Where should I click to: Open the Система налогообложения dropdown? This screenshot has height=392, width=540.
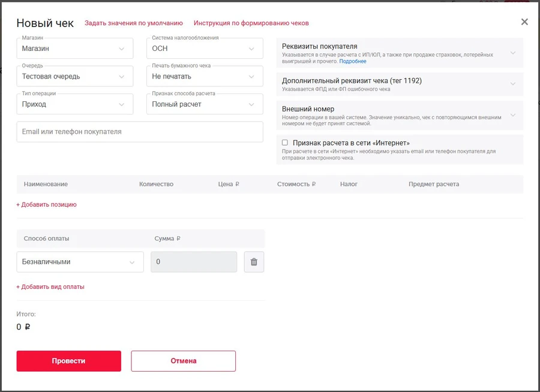click(x=205, y=49)
